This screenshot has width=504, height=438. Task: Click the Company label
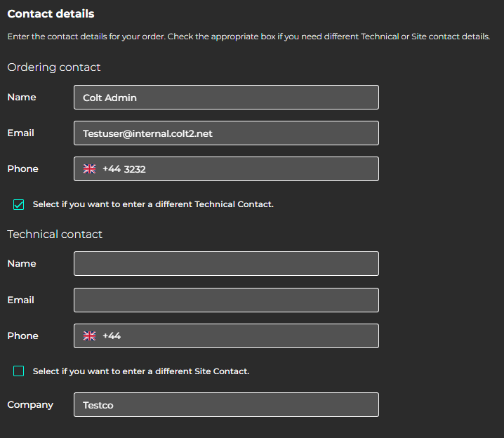pos(30,404)
